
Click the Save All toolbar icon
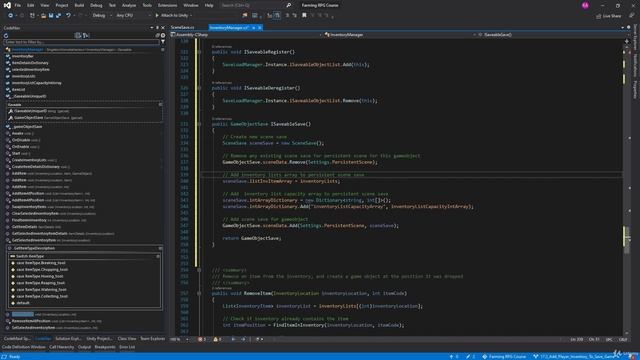[58, 16]
